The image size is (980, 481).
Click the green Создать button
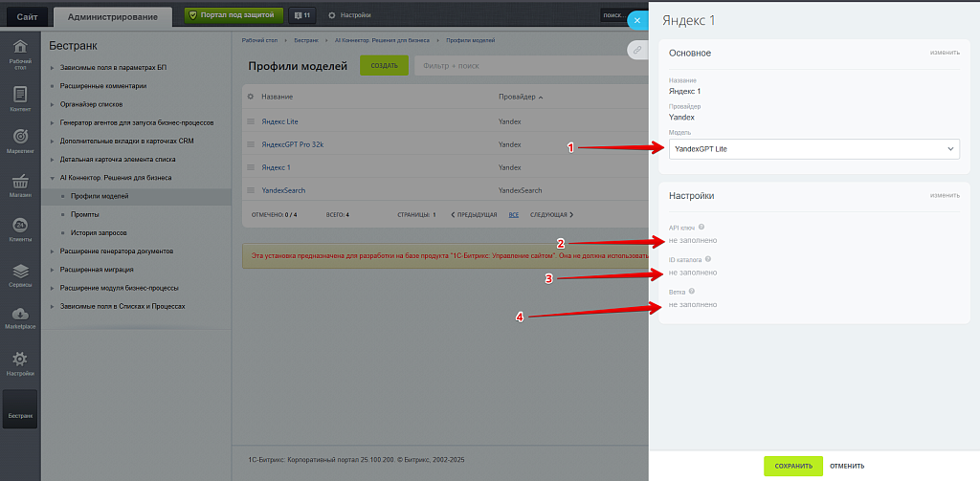click(384, 66)
